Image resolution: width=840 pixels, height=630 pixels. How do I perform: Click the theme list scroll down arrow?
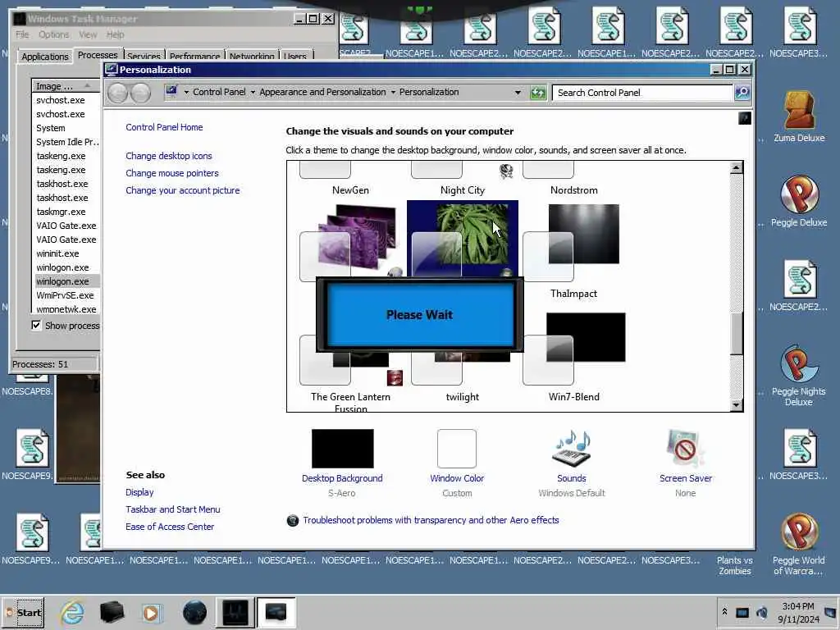coord(737,405)
